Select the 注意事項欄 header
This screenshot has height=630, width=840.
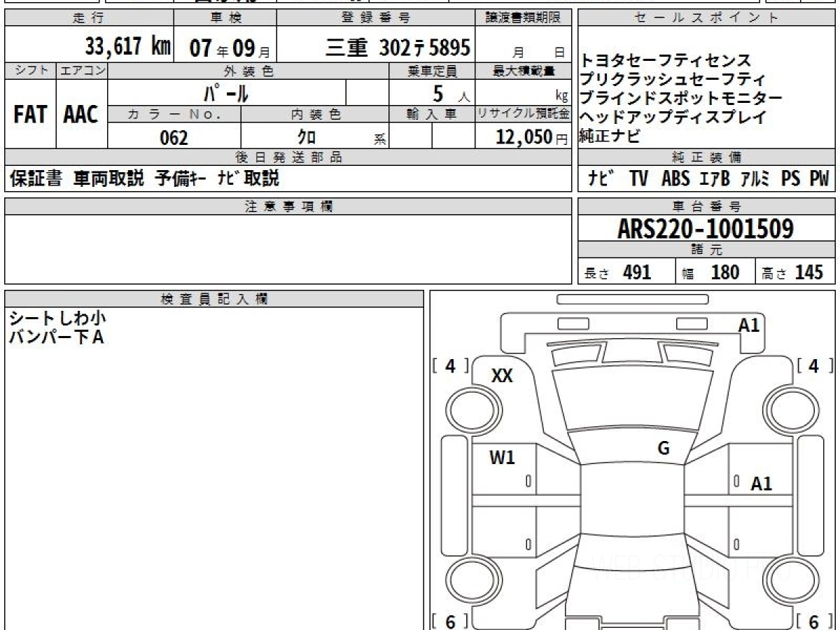click(x=288, y=206)
